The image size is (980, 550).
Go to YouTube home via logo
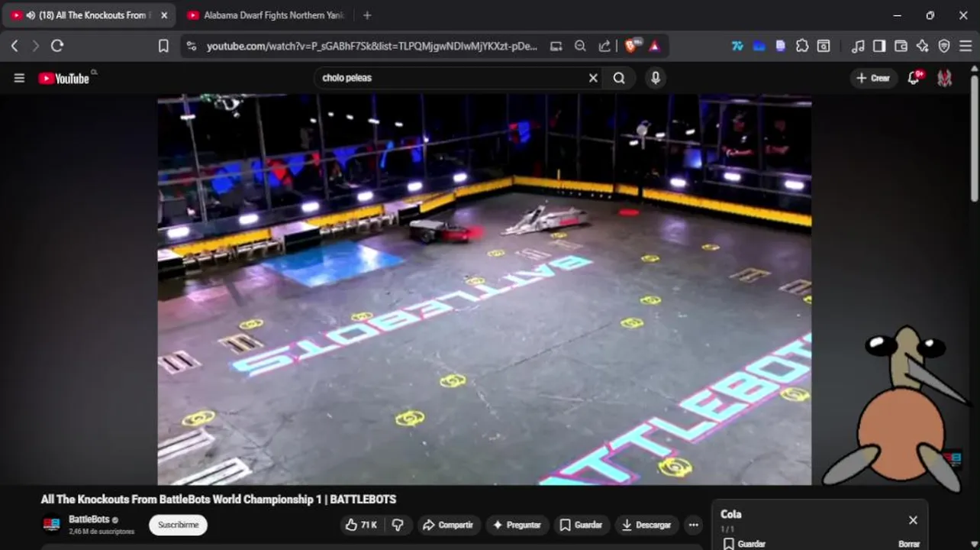(x=64, y=78)
